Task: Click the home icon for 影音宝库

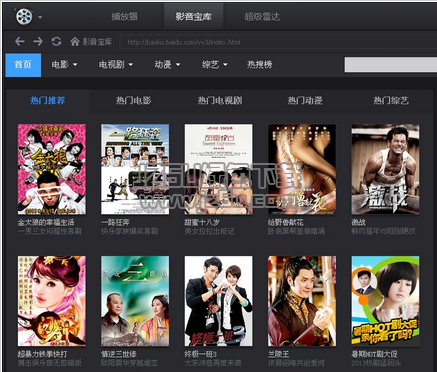Action: (75, 42)
